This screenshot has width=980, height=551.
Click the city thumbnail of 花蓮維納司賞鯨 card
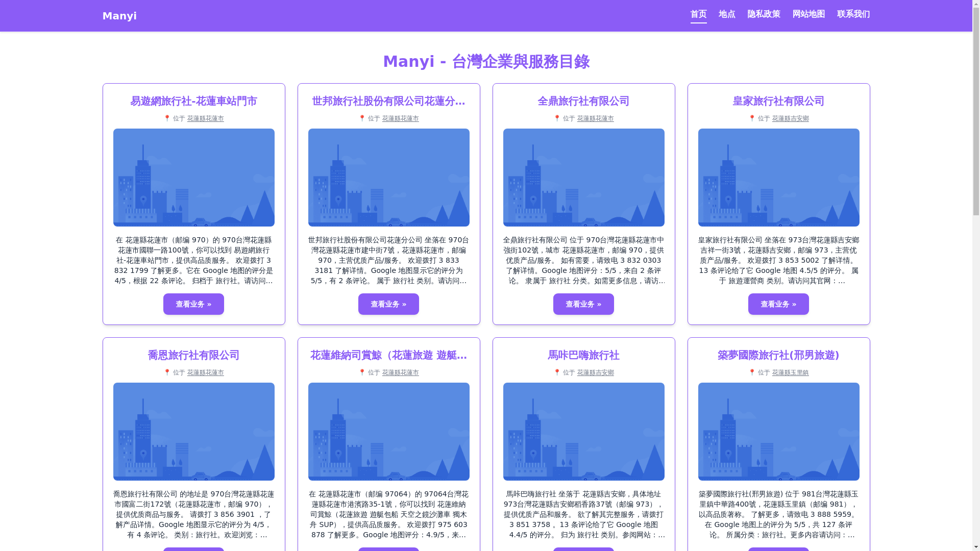pyautogui.click(x=389, y=432)
